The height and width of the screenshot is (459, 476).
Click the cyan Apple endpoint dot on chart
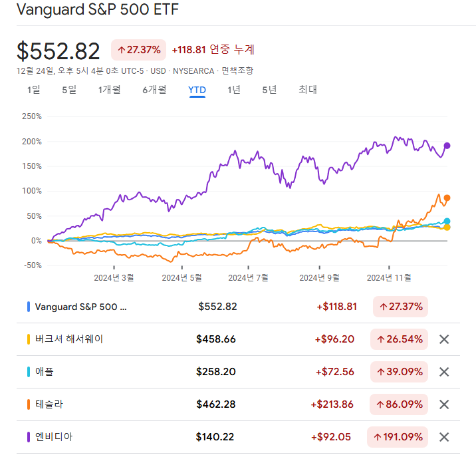(x=447, y=221)
